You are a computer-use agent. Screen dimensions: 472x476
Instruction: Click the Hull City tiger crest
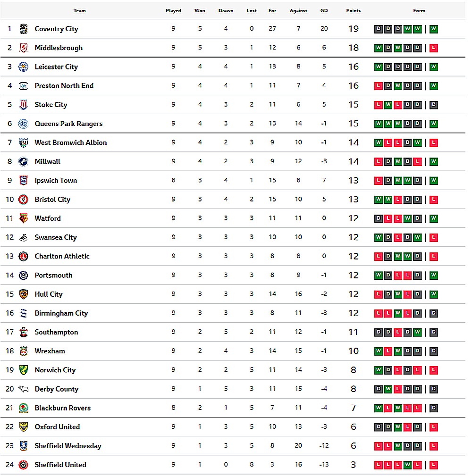coord(24,294)
